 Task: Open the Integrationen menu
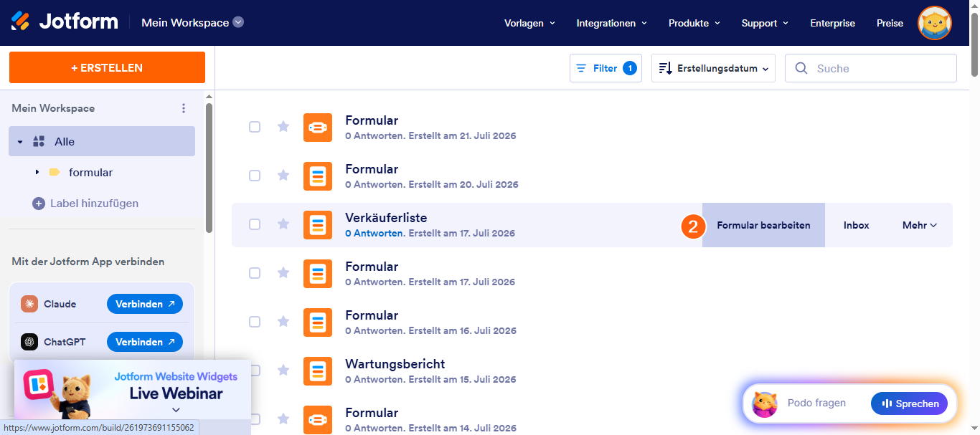coord(611,23)
